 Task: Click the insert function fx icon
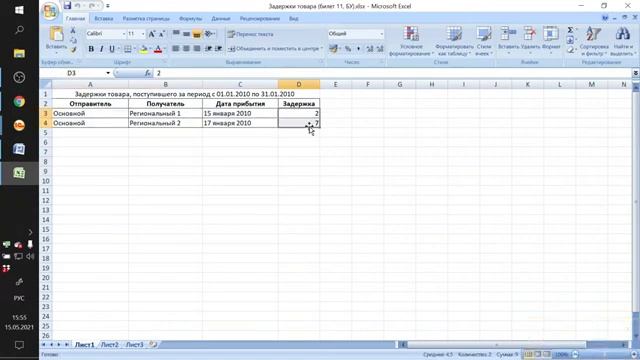click(148, 73)
